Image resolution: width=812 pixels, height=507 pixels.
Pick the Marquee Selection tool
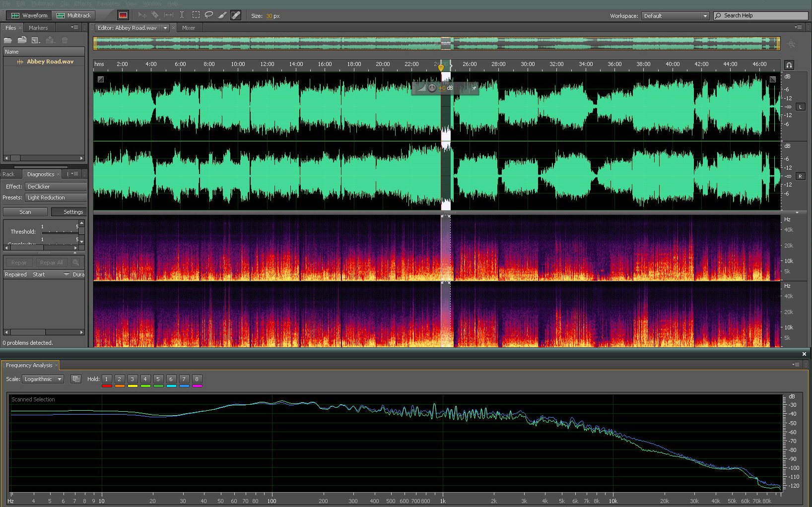(x=196, y=15)
